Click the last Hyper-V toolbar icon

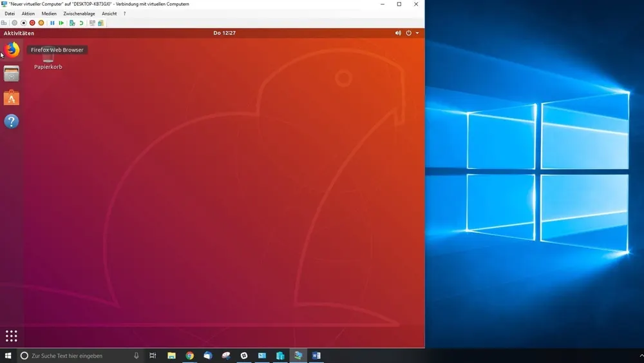coord(100,23)
